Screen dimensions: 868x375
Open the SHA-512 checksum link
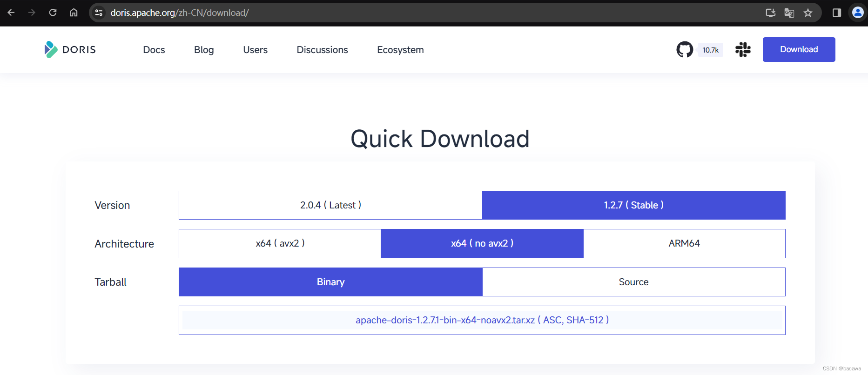pyautogui.click(x=585, y=320)
